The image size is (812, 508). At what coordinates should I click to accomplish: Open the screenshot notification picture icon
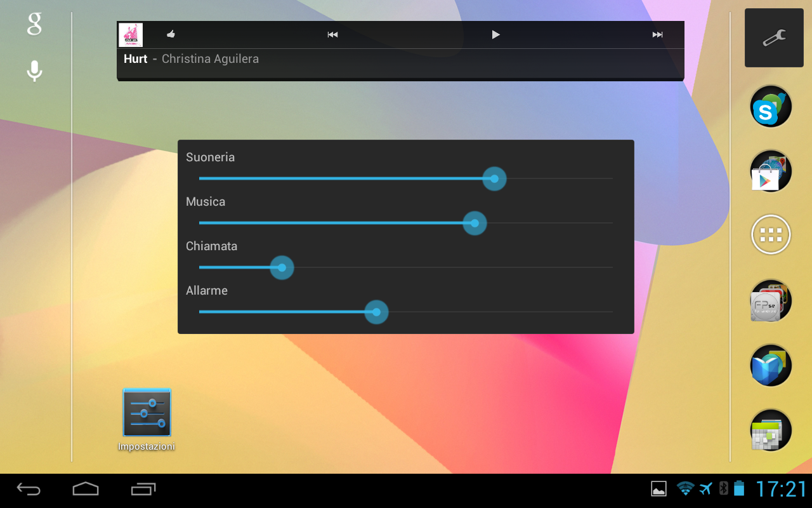pos(659,488)
